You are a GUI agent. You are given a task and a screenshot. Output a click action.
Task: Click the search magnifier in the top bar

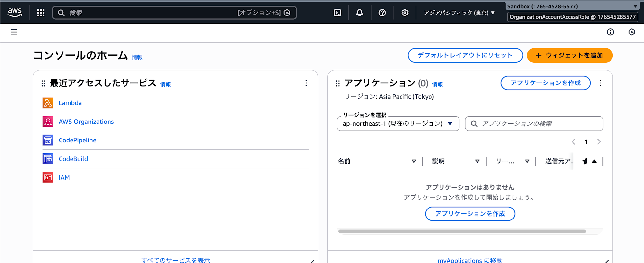click(61, 13)
